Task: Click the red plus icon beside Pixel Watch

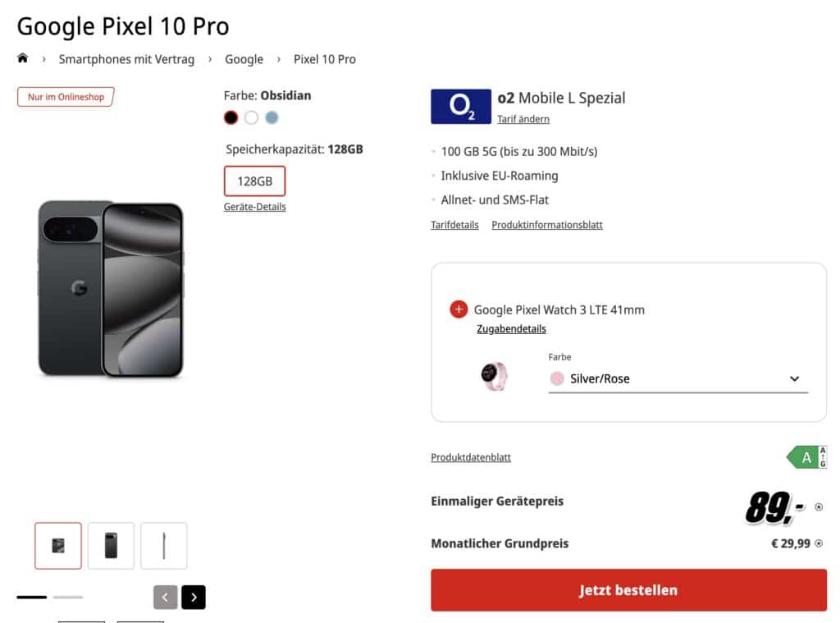Action: (x=459, y=309)
